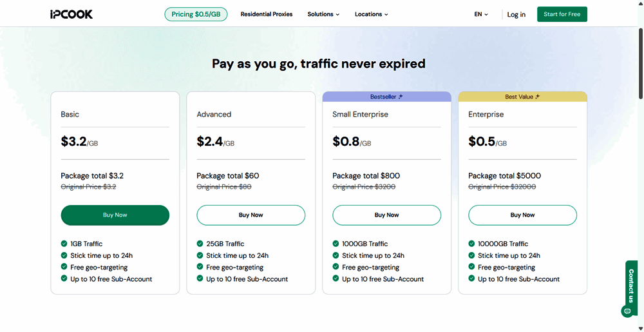
Task: Click the 10000GB Traffic green checkmark
Action: 471,244
